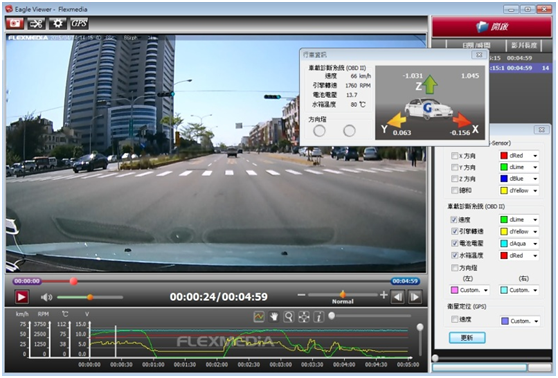Screen dimensions: 558x378
Task: Open the chart line settings icon
Action: pos(259,316)
